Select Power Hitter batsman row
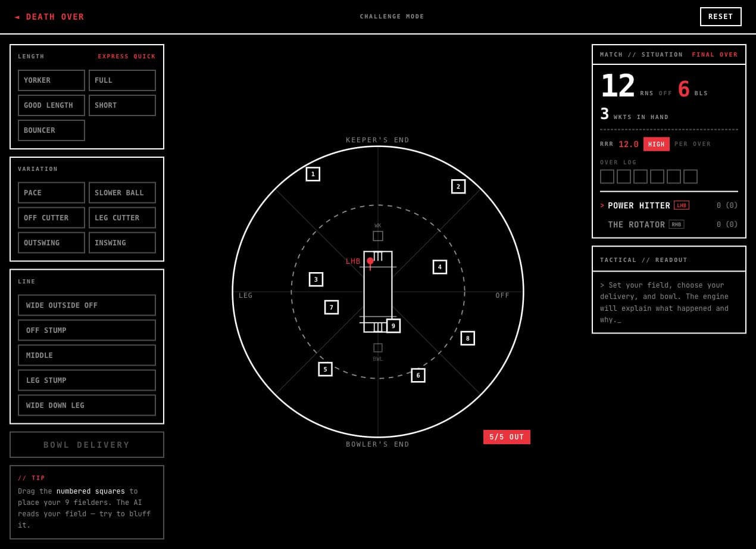Image resolution: width=756 pixels, height=549 pixels. click(x=669, y=205)
